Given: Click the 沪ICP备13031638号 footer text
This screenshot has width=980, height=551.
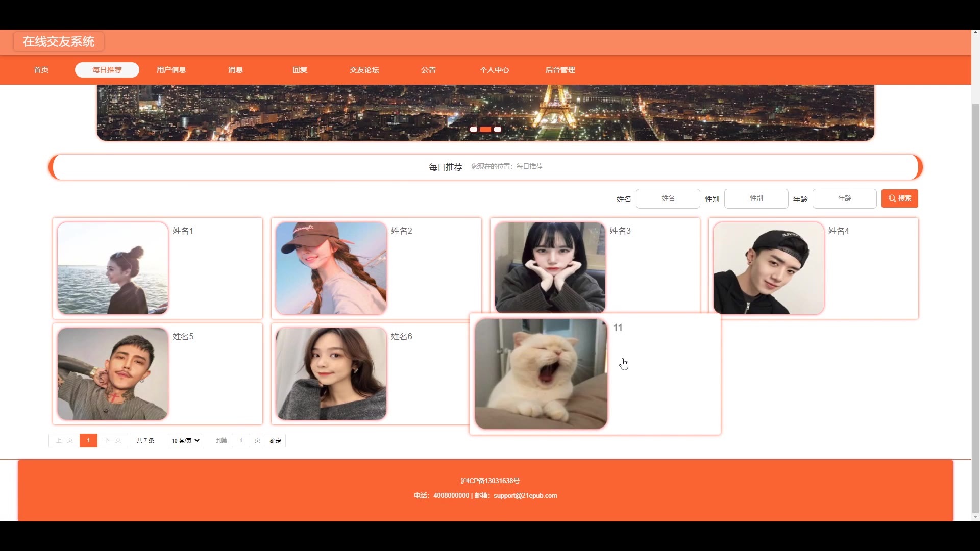Looking at the screenshot, I should click(490, 481).
